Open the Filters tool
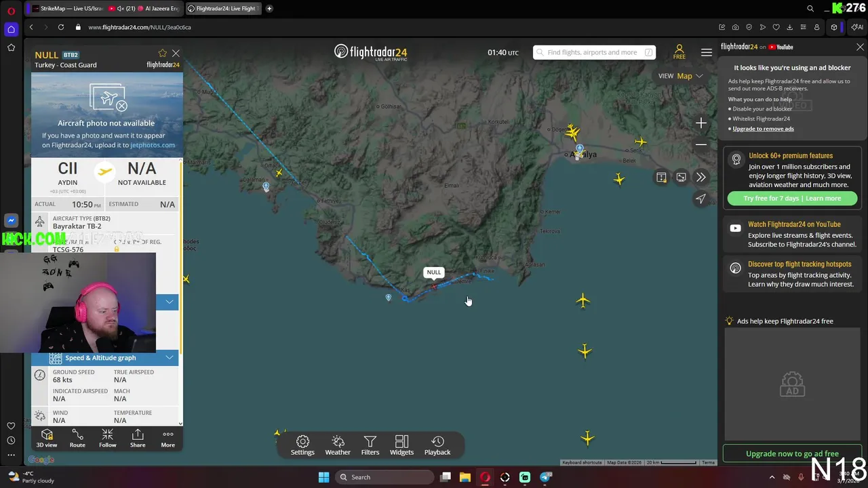The width and height of the screenshot is (868, 488). click(x=370, y=445)
